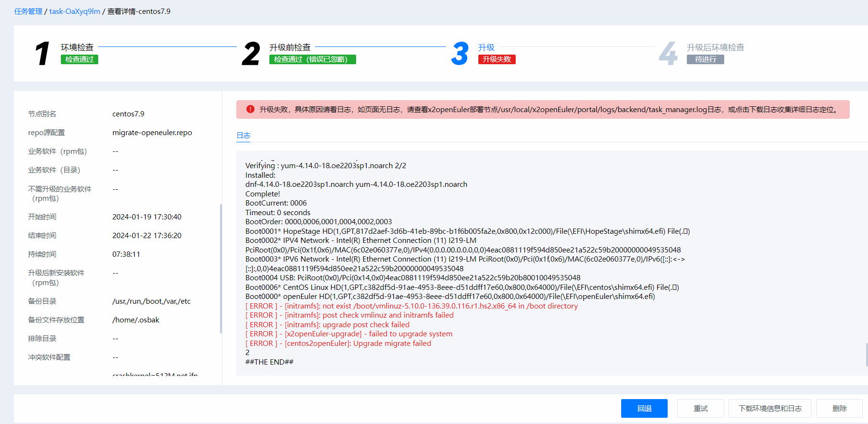
Task: Click step 2 number icon
Action: 251,53
